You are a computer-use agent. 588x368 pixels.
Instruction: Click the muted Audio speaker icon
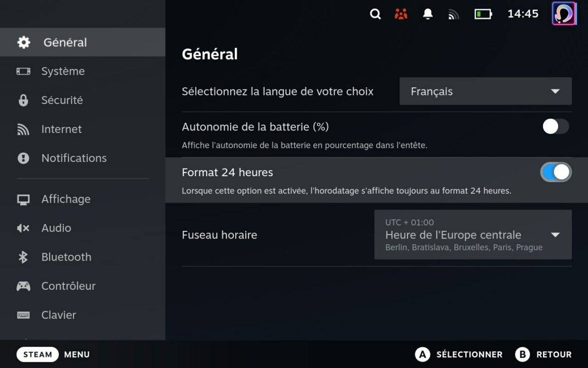[23, 228]
